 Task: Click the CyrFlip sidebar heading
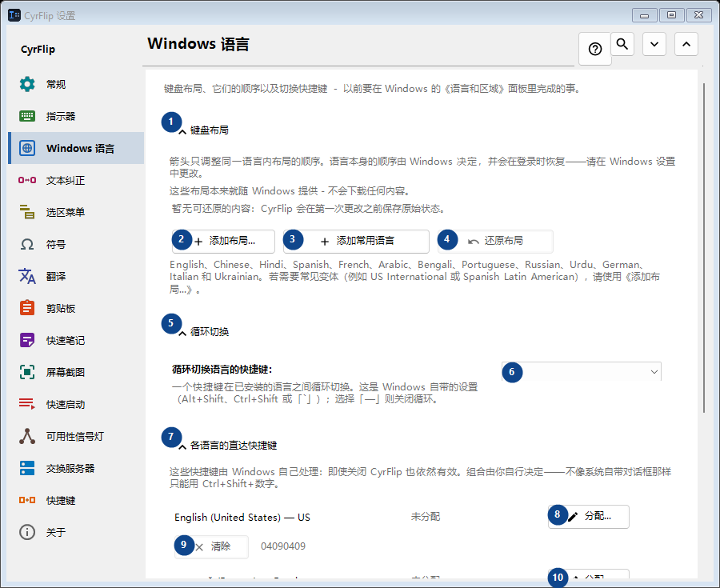pyautogui.click(x=38, y=49)
